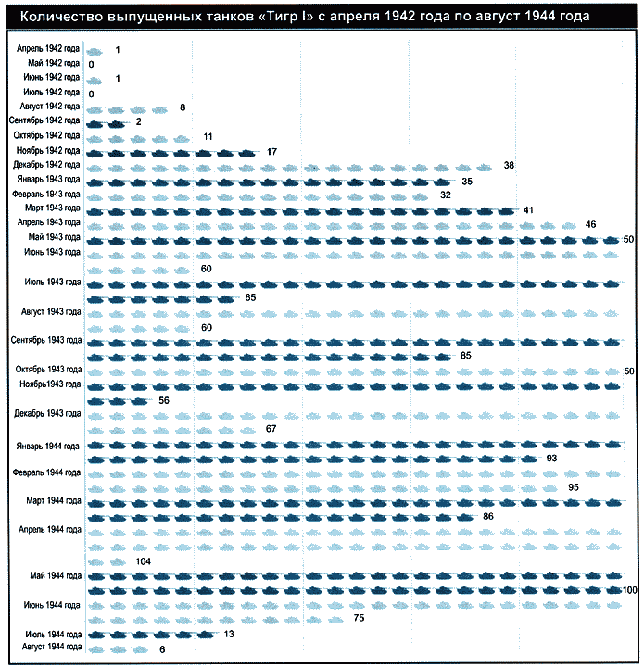Screen dimensions: 644x667
Task: Click the first tank in Октябрь 1942 row
Action: [95, 137]
